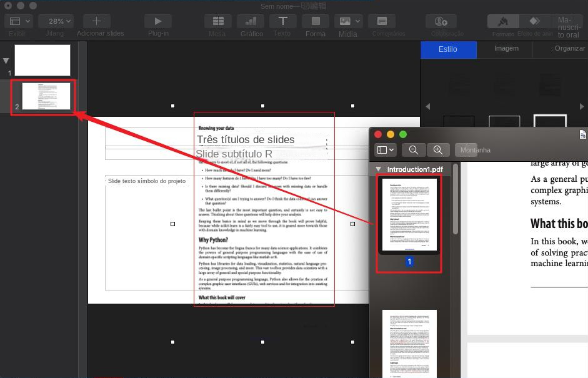Insert a table with the Mesa icon
The image size is (588, 378).
[218, 21]
